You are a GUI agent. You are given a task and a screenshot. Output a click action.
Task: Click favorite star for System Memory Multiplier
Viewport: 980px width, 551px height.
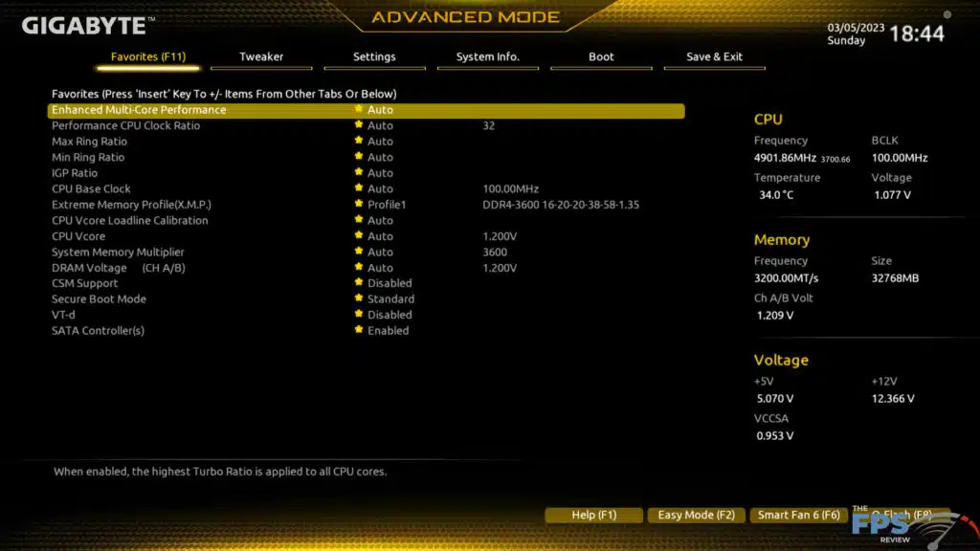[x=359, y=252]
